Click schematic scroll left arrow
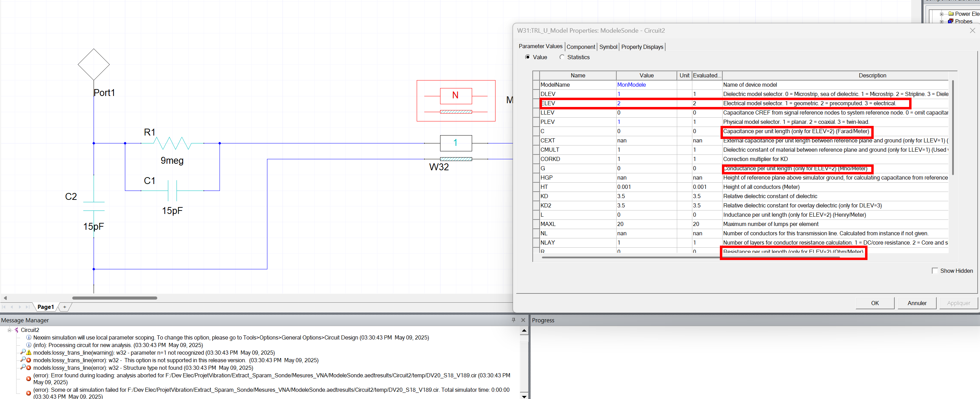The image size is (980, 399). pyautogui.click(x=5, y=298)
